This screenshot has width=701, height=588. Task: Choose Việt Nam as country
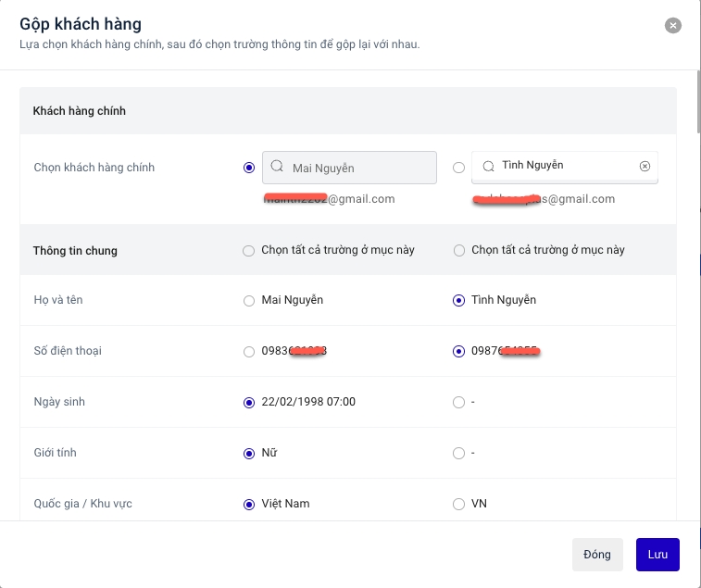pyautogui.click(x=248, y=505)
